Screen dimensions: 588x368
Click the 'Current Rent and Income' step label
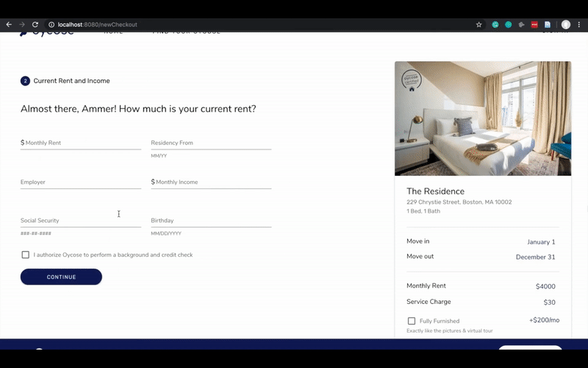pos(71,81)
